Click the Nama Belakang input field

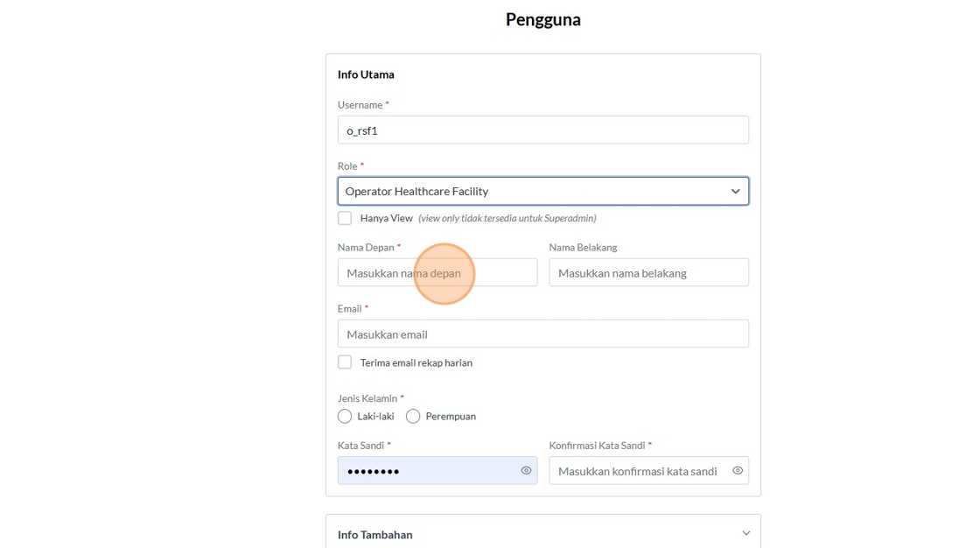[x=648, y=273]
